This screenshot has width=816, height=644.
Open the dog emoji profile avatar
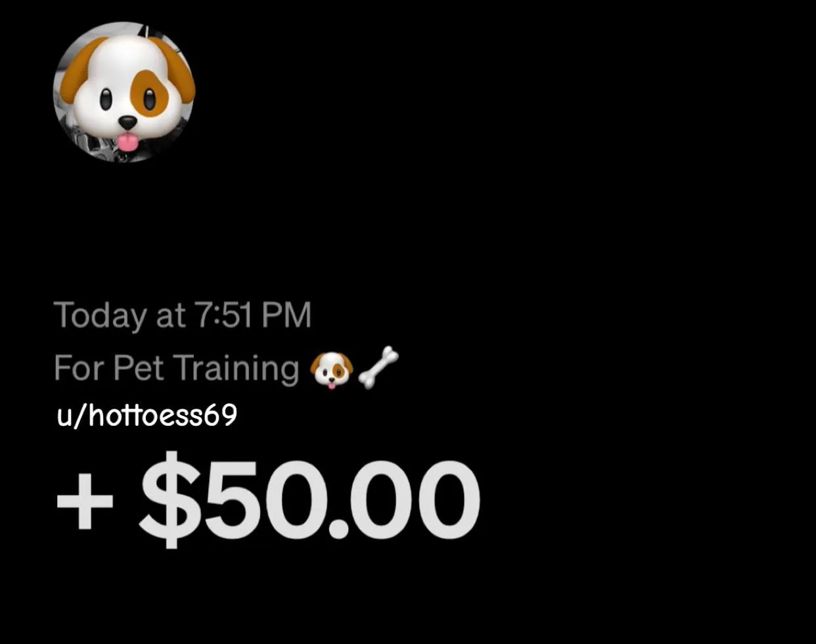tap(124, 92)
